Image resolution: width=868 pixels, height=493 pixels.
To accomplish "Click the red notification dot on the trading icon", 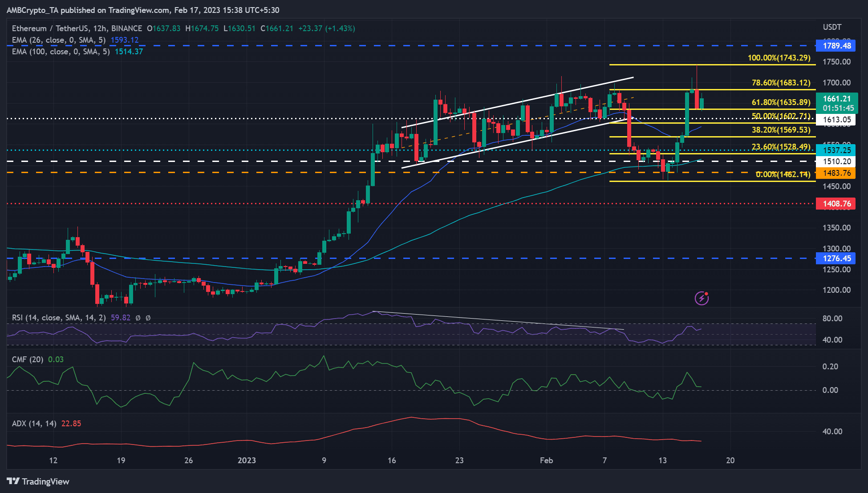I will click(707, 293).
